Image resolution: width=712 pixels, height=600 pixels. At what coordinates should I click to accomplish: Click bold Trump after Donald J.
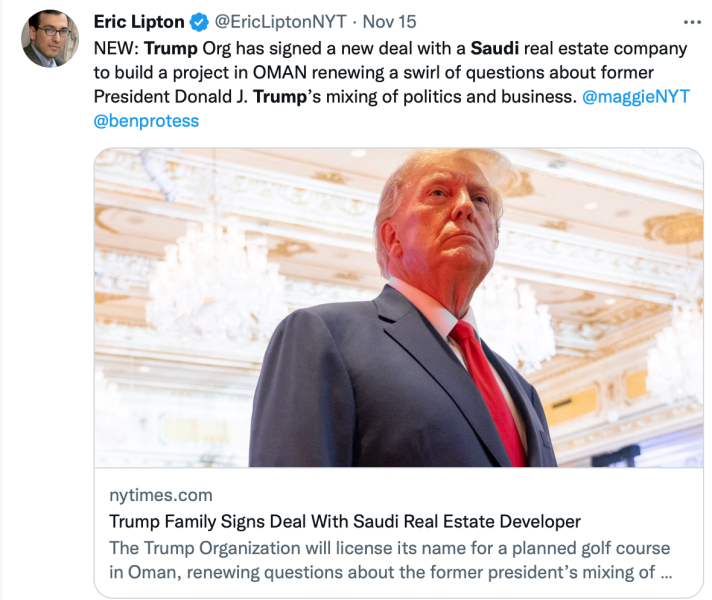pos(281,96)
